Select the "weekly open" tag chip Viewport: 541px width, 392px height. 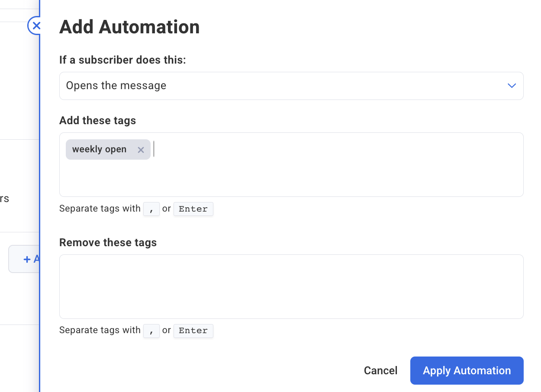coord(100,149)
